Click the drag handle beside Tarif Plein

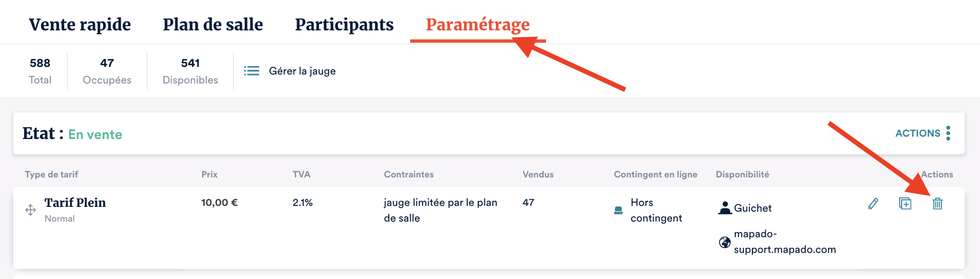[30, 210]
